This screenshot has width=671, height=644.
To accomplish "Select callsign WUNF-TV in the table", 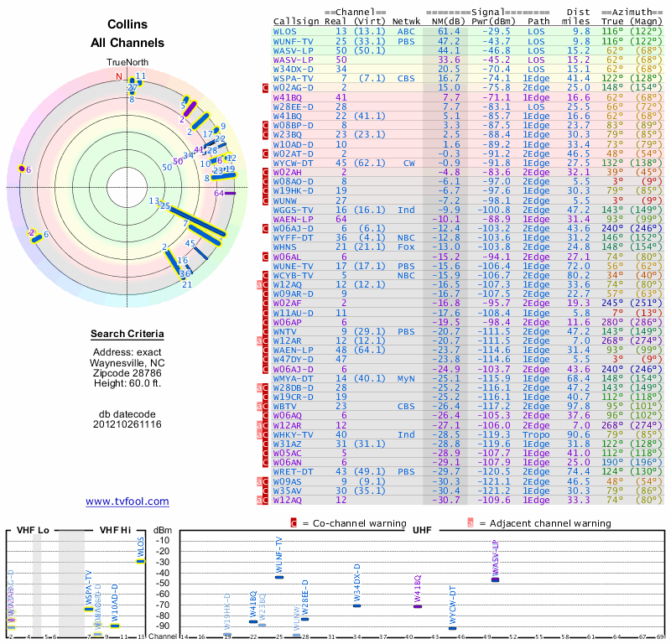I will pyautogui.click(x=293, y=41).
